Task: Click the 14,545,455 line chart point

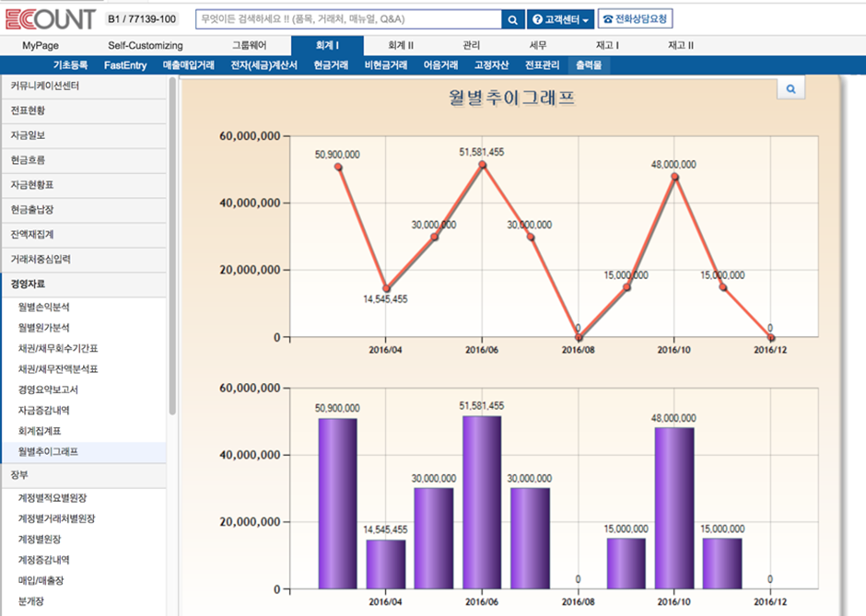Action: [387, 289]
